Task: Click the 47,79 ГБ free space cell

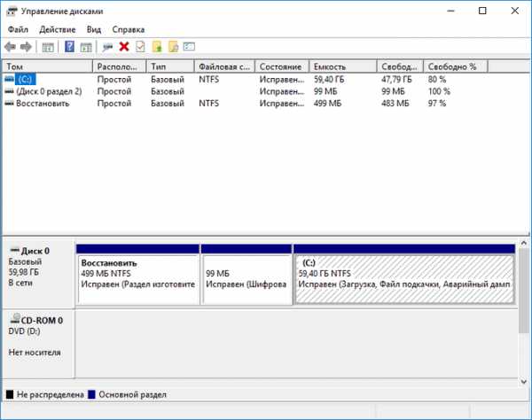Action: point(396,80)
